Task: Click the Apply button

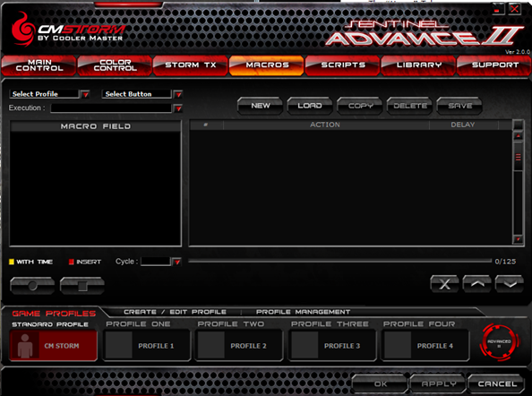Action: [438, 383]
